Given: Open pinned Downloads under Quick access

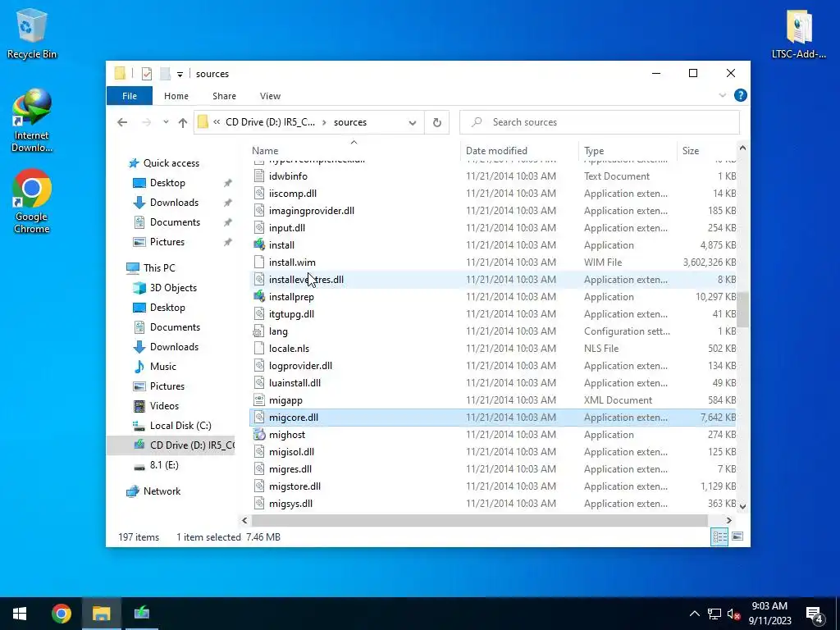Looking at the screenshot, I should click(x=174, y=203).
